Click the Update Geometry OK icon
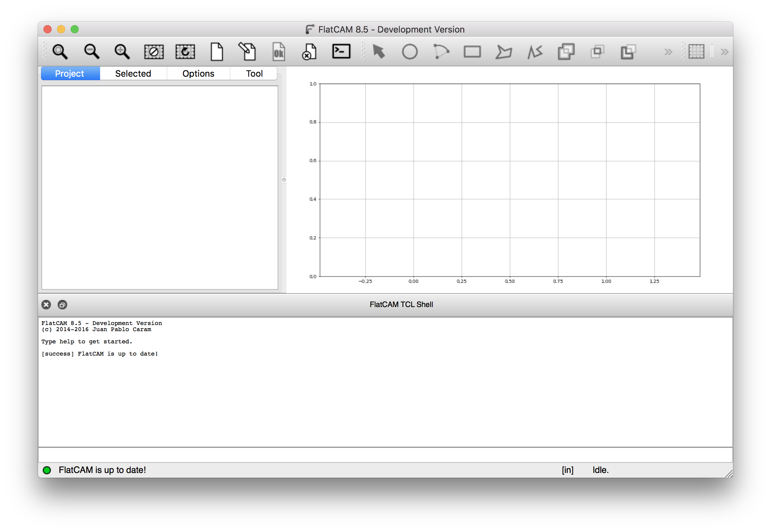The width and height of the screenshot is (771, 532). click(x=279, y=52)
